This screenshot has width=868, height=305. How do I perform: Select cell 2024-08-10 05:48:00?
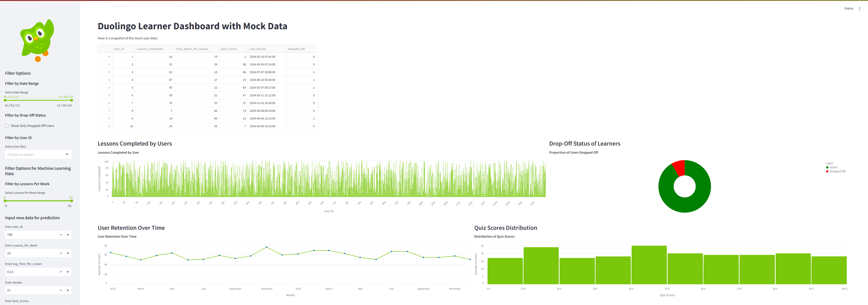tap(267, 80)
